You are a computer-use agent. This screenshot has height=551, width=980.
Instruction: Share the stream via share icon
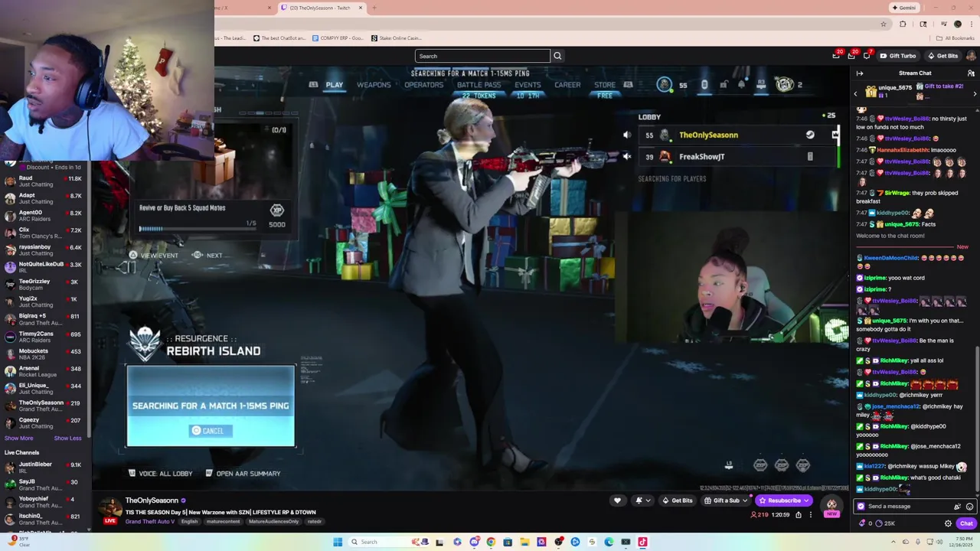798,515
